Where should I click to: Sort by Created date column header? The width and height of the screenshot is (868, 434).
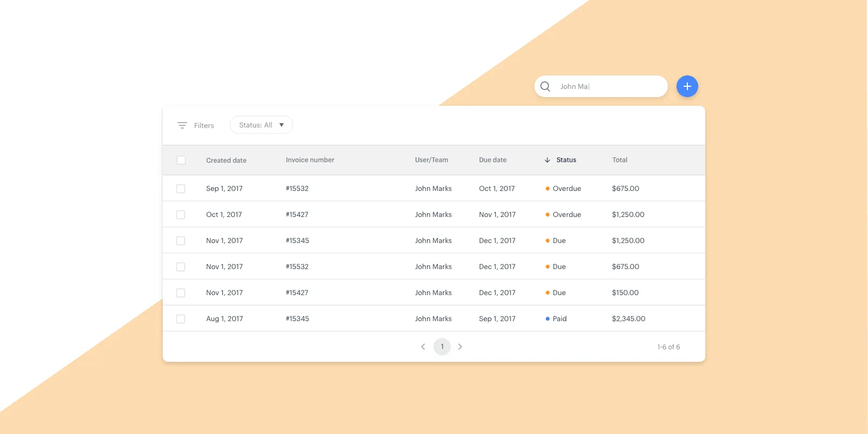226,160
